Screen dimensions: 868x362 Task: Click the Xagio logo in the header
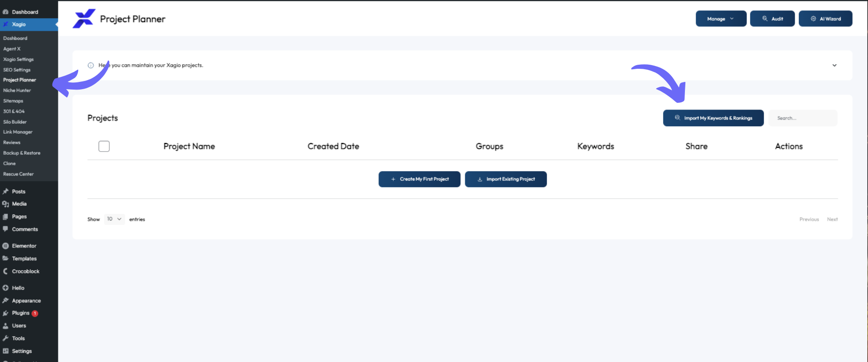pyautogui.click(x=84, y=19)
